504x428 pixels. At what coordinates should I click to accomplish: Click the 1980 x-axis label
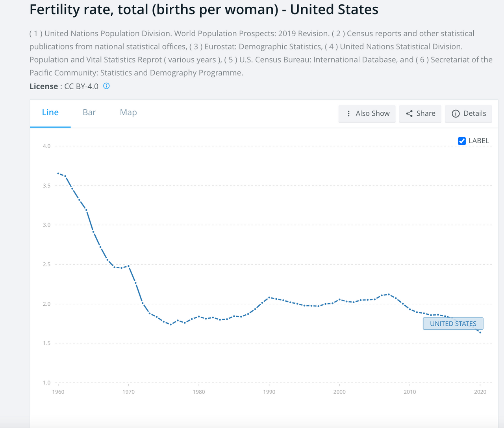click(x=199, y=392)
